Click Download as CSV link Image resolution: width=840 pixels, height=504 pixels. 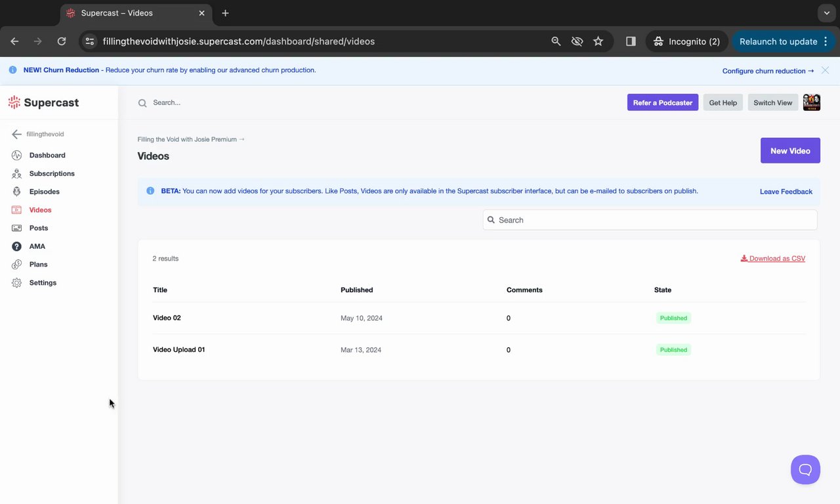point(773,259)
